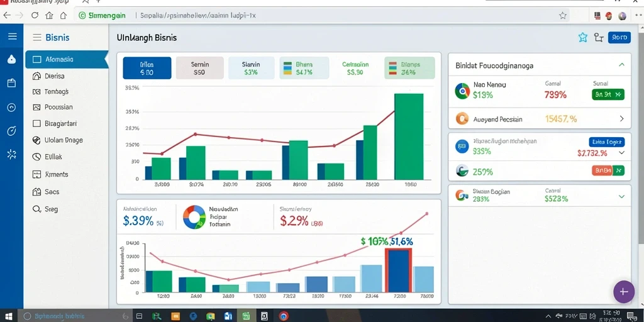Image resolution: width=644 pixels, height=322 pixels.
Task: Open Windows Start menu
Action: point(8,316)
